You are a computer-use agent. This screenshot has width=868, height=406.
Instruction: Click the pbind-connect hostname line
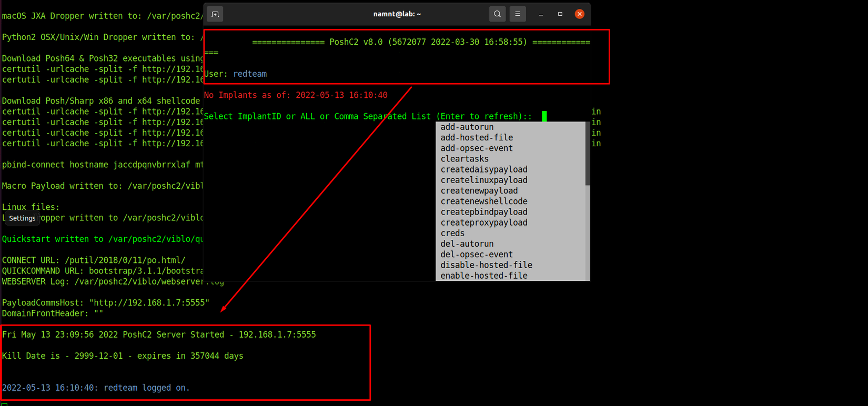point(103,165)
